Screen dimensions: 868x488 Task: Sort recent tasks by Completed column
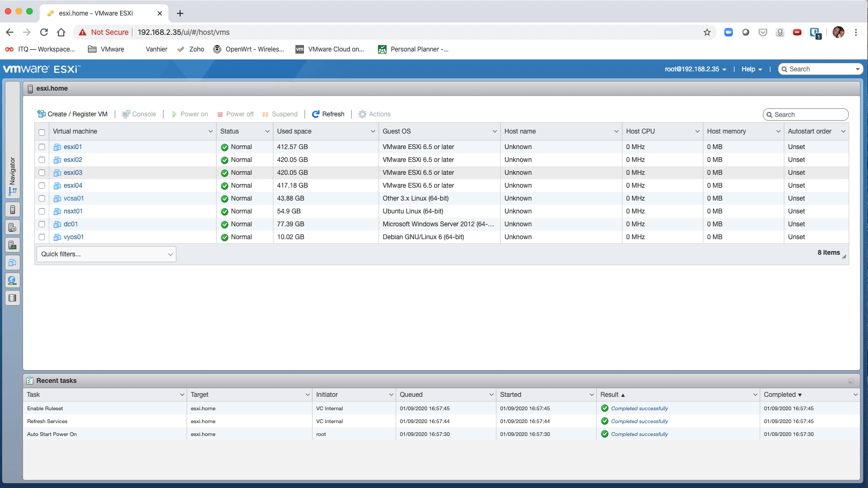click(782, 395)
